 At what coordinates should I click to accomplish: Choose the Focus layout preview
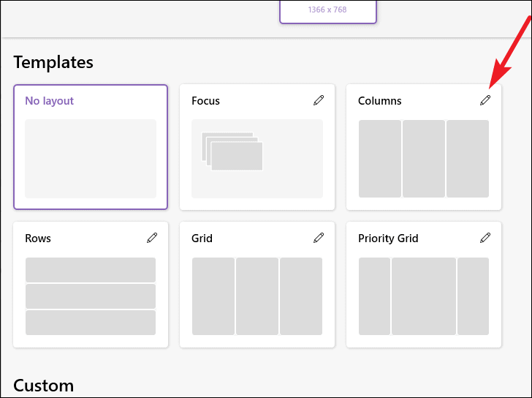click(x=257, y=159)
